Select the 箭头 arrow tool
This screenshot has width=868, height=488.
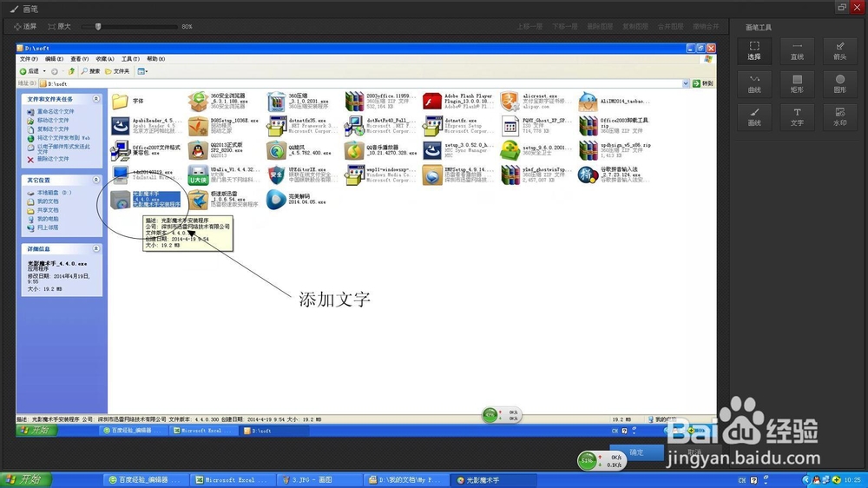click(839, 50)
